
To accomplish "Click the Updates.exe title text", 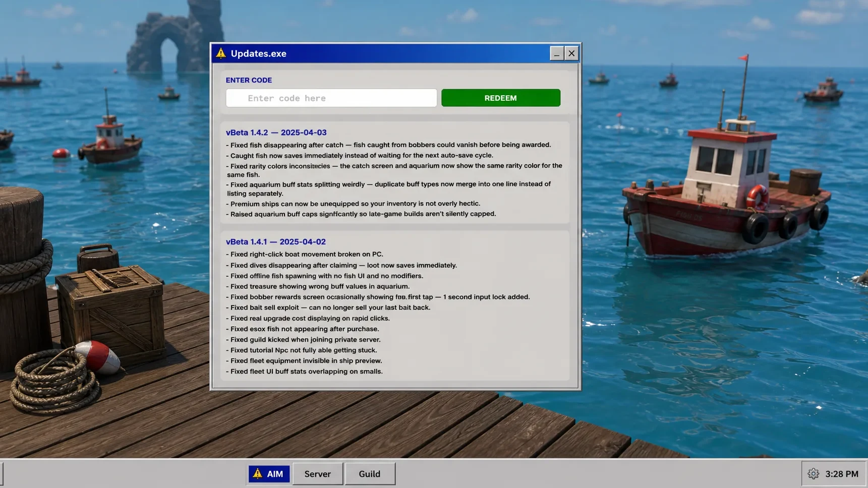I will coord(258,53).
